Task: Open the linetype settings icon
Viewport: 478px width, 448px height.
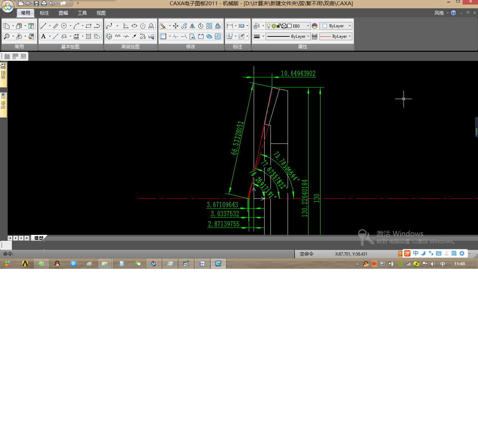Action: pos(315,36)
